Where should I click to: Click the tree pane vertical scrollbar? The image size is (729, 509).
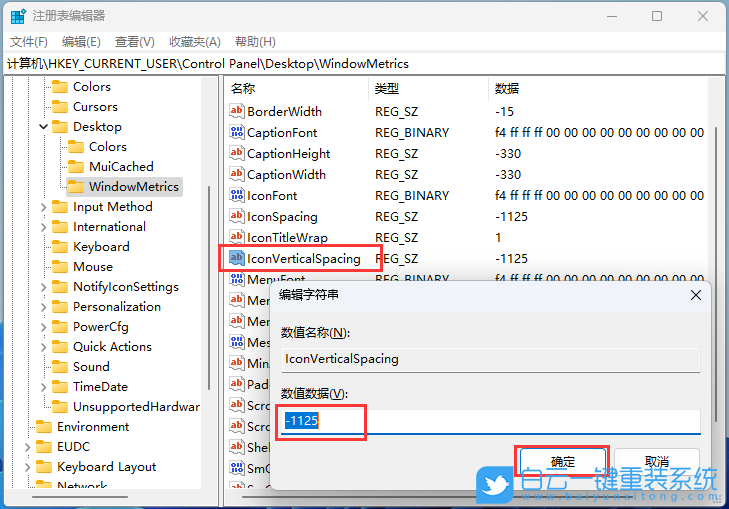point(209,288)
